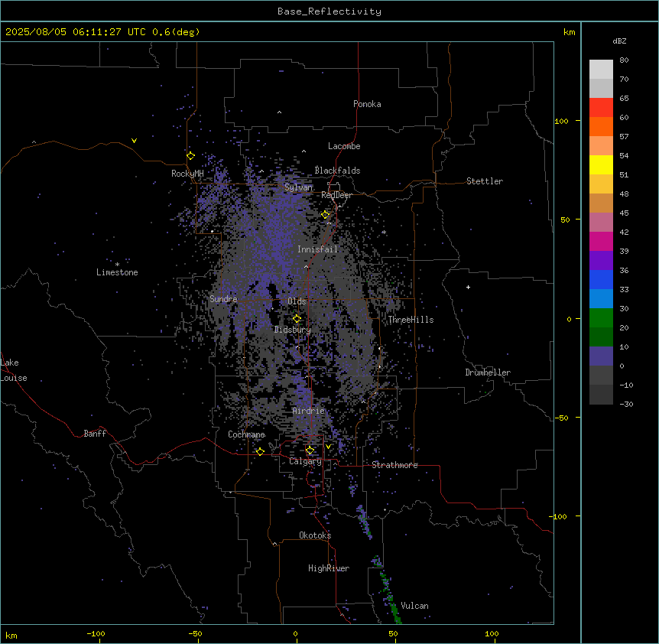Click the yellow V marker east of Calgary
This screenshot has height=644, width=659.
click(328, 447)
